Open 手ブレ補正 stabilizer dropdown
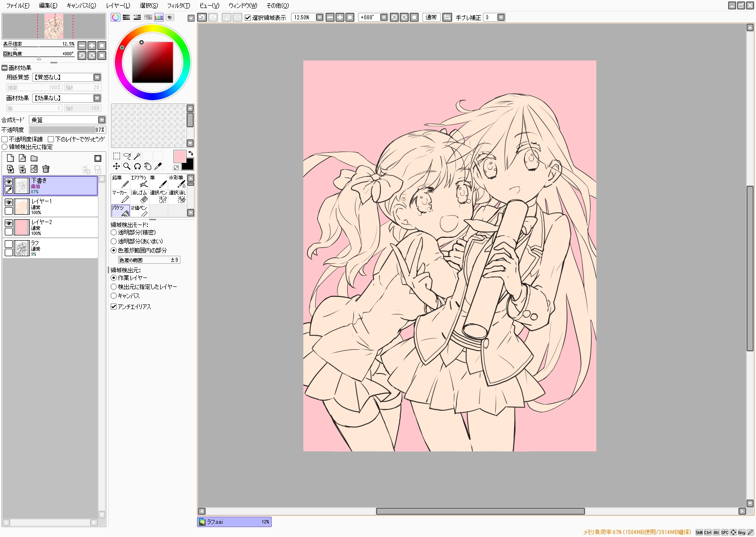Viewport: 756px width, 537px height. (501, 17)
